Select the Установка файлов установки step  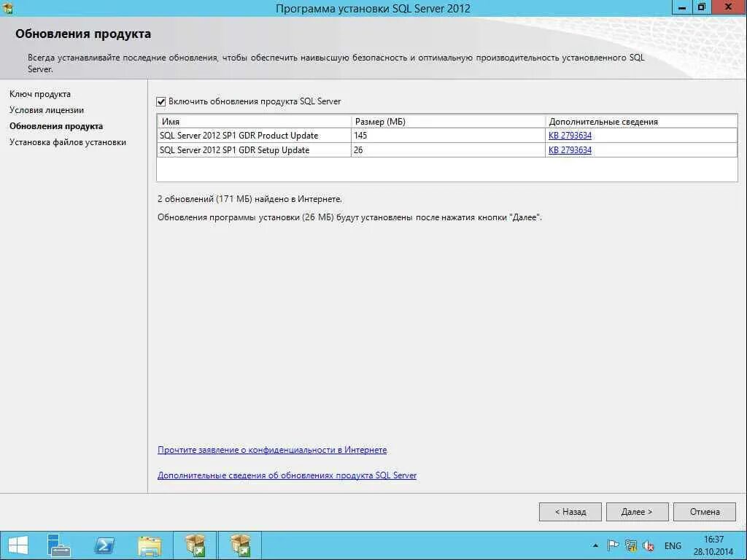[x=68, y=142]
